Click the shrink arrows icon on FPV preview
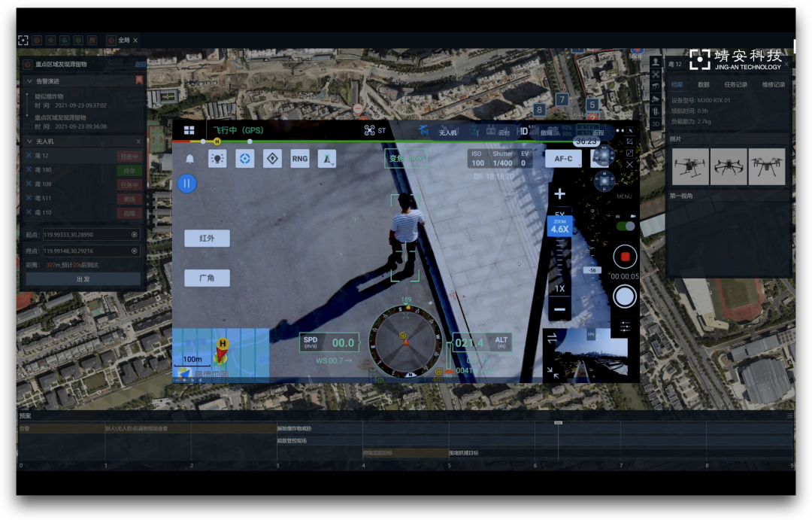The height and width of the screenshot is (520, 812). 552,372
